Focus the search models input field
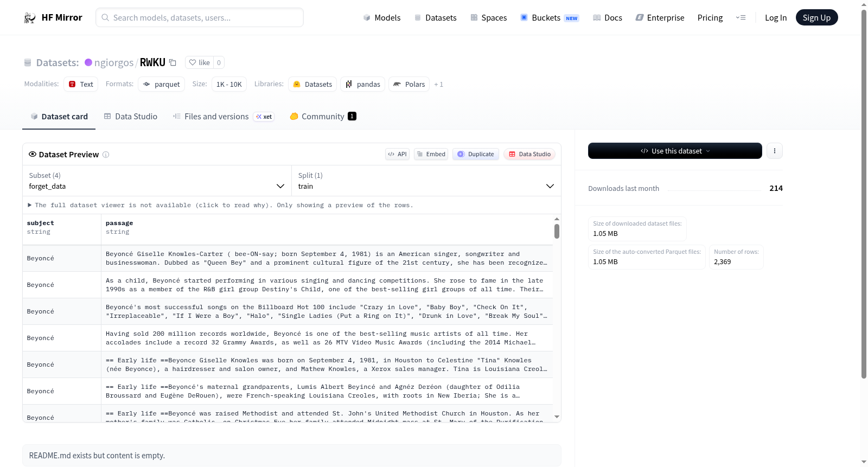This screenshot has width=868, height=467. point(200,17)
